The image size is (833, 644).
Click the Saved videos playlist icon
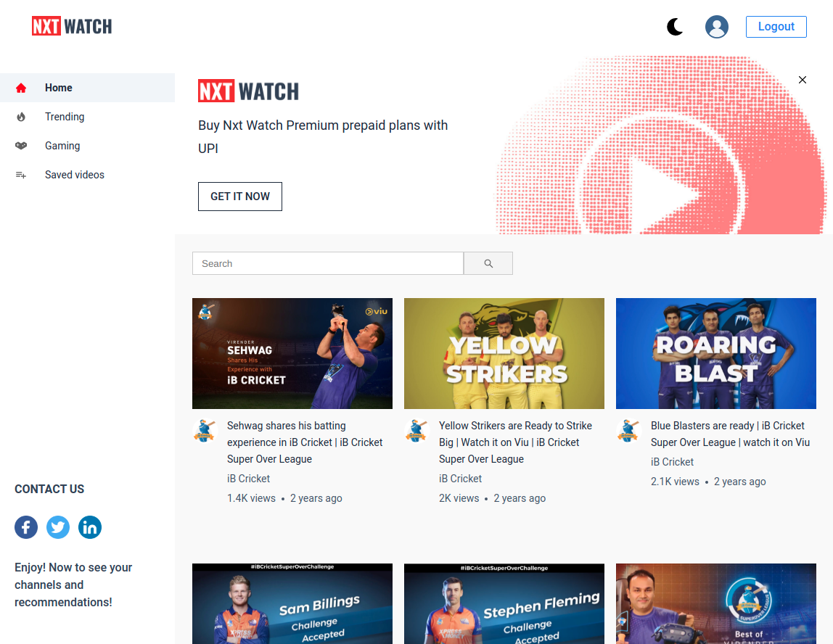[21, 175]
